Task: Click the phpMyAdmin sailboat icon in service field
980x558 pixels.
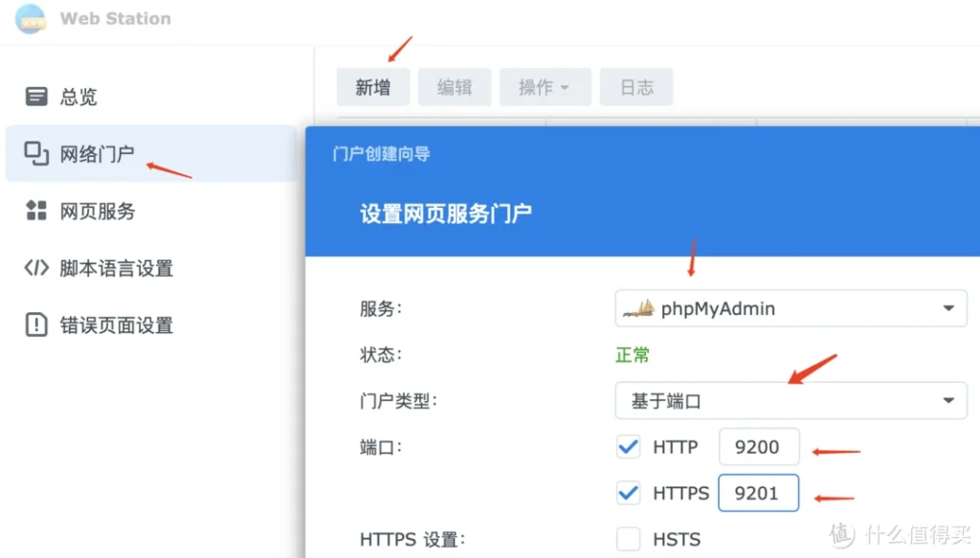Action: (638, 308)
